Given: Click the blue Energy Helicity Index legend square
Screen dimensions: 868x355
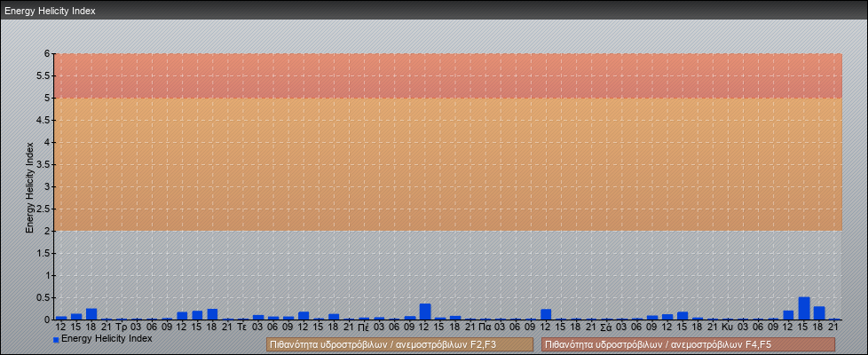Looking at the screenshot, I should tap(56, 339).
